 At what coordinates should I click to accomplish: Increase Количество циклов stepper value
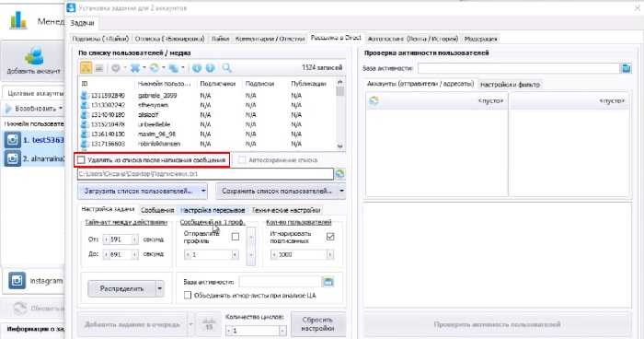pyautogui.click(x=282, y=331)
